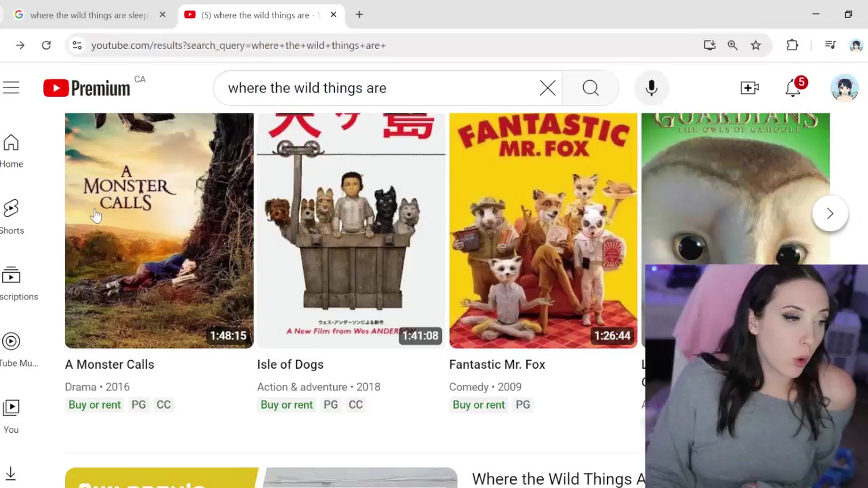The image size is (868, 488).
Task: Open the YouTube account avatar menu
Action: pos(844,88)
